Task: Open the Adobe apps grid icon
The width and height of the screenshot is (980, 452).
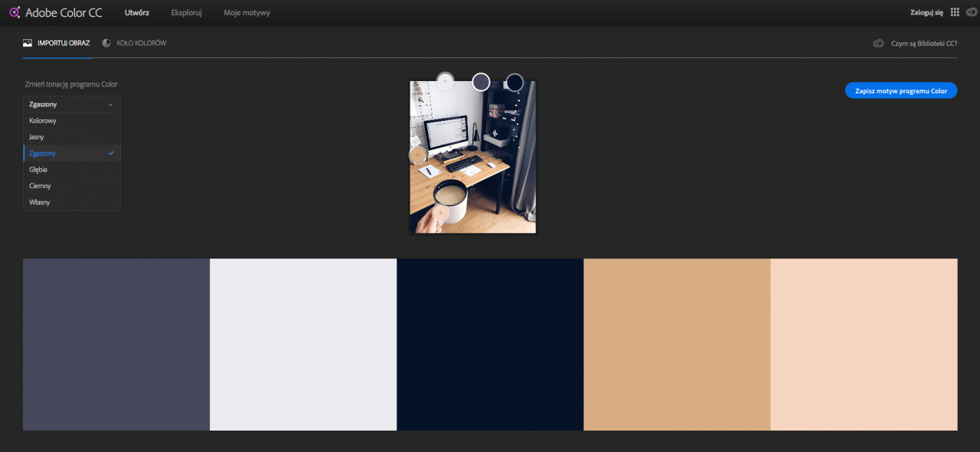Action: 955,12
